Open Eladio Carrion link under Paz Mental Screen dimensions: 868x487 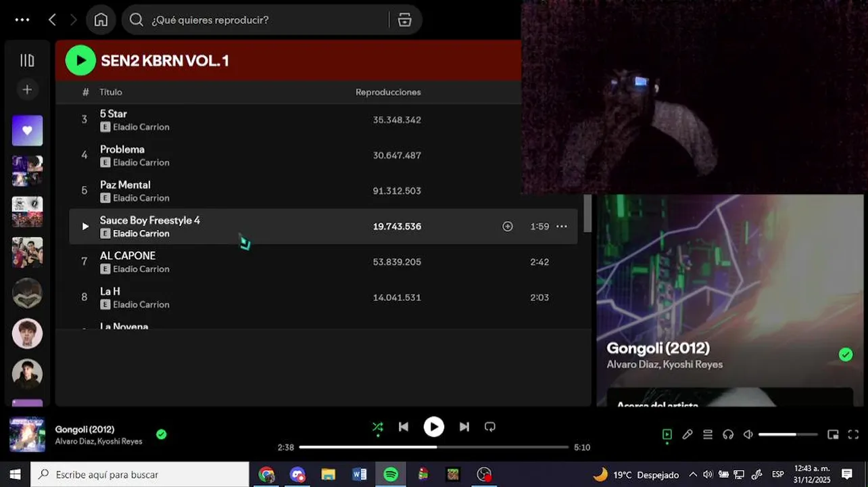pos(141,198)
